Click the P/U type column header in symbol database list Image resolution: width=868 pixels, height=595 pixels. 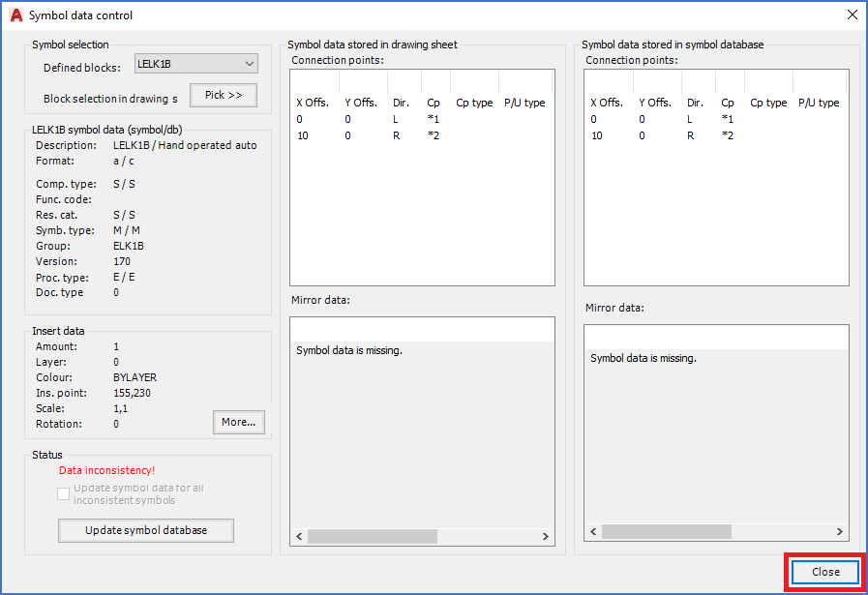(x=819, y=103)
